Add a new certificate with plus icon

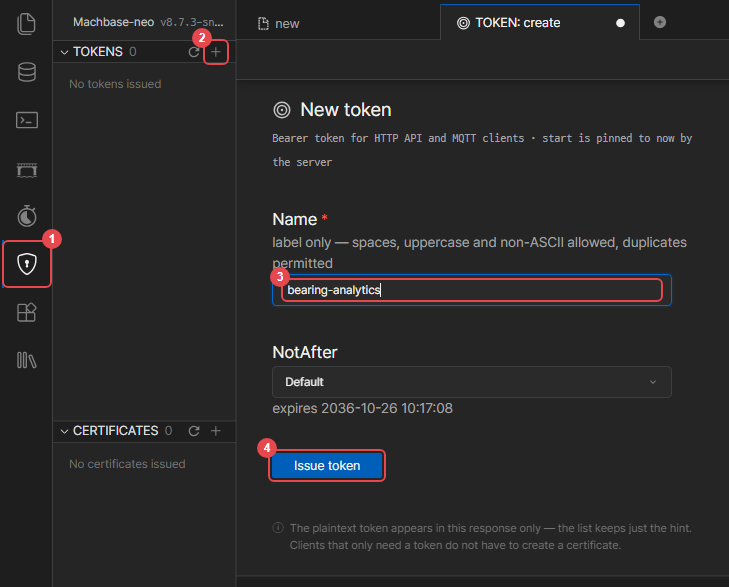[x=216, y=431]
